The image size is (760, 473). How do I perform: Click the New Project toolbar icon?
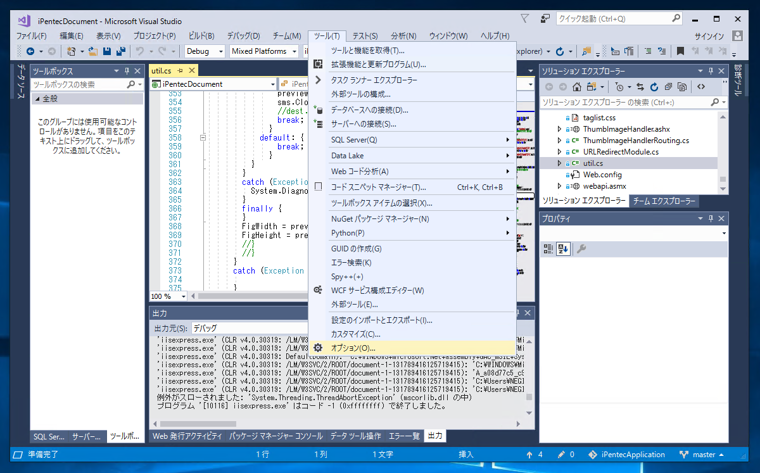click(x=71, y=51)
